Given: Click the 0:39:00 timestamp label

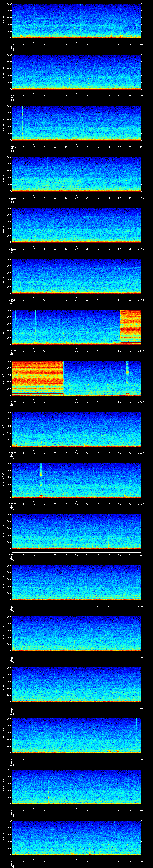Looking at the screenshot, I should (12, 555).
